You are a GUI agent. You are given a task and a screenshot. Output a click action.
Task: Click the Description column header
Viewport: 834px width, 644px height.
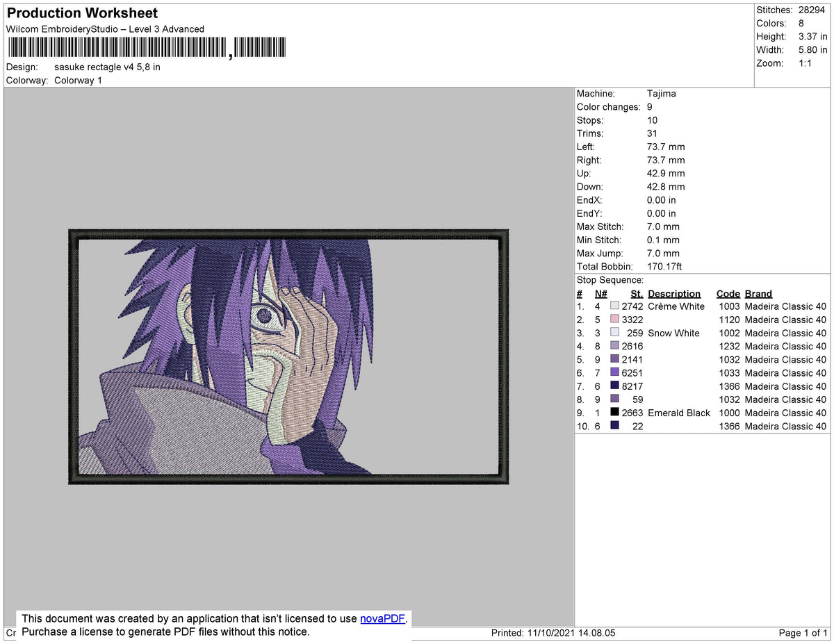tap(674, 293)
